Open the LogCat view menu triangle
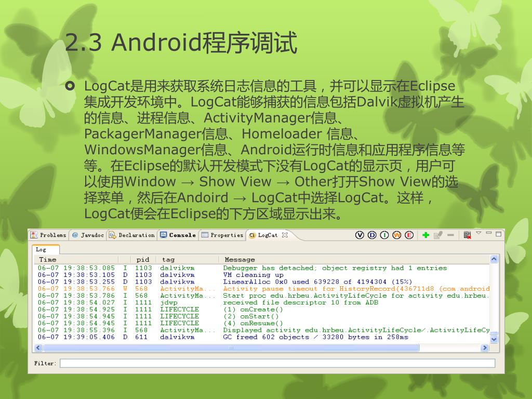The width and height of the screenshot is (532, 399). (x=478, y=233)
